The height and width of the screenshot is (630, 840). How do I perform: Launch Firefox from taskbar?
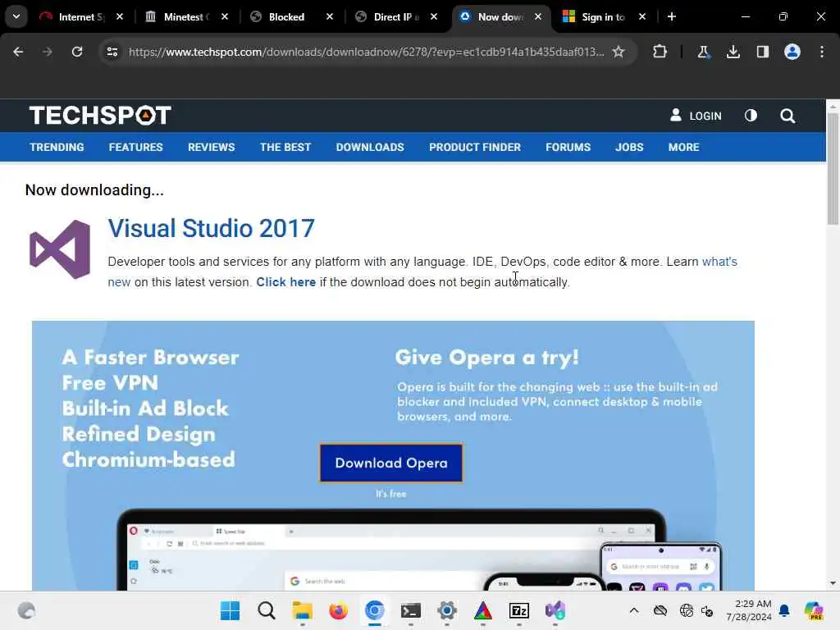(x=338, y=610)
